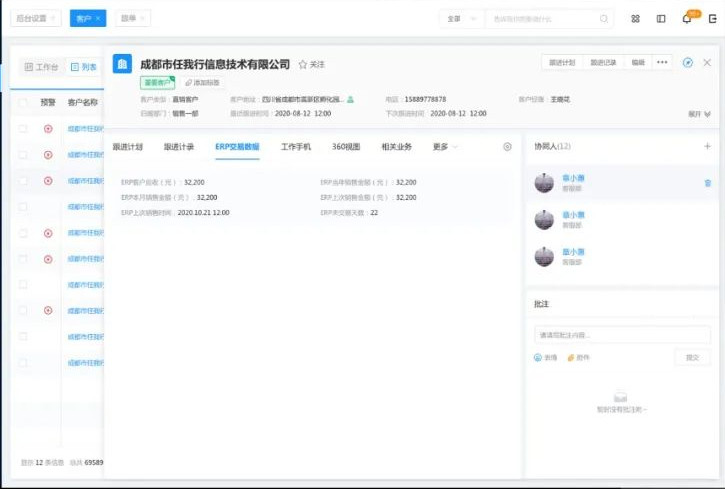Image resolution: width=725 pixels, height=489 pixels.
Task: Click the search magnifier icon
Action: [604, 19]
